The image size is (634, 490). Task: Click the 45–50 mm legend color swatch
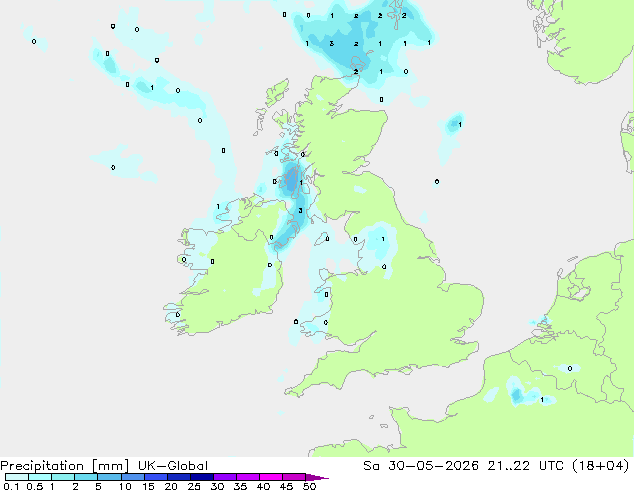click(x=294, y=477)
